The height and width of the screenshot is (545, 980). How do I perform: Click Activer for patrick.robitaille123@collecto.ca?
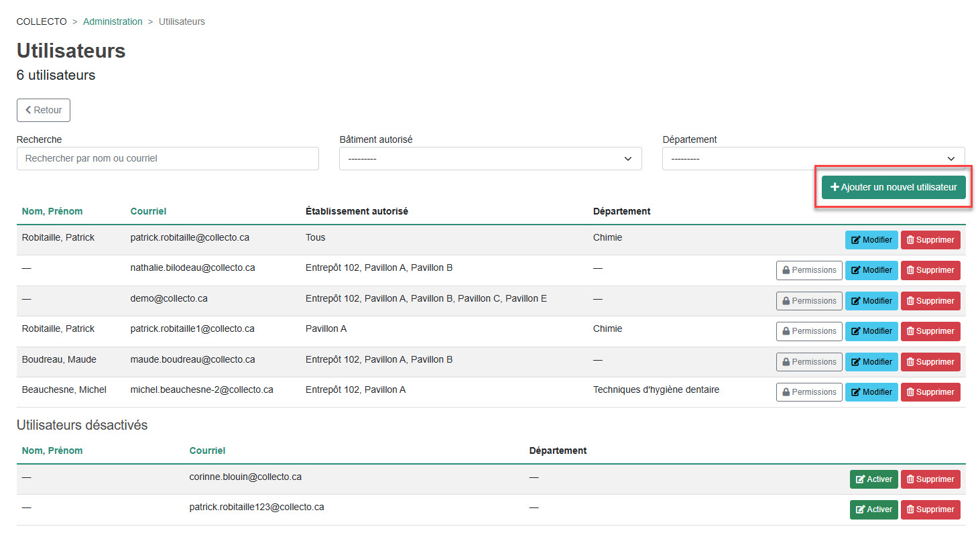pos(873,509)
